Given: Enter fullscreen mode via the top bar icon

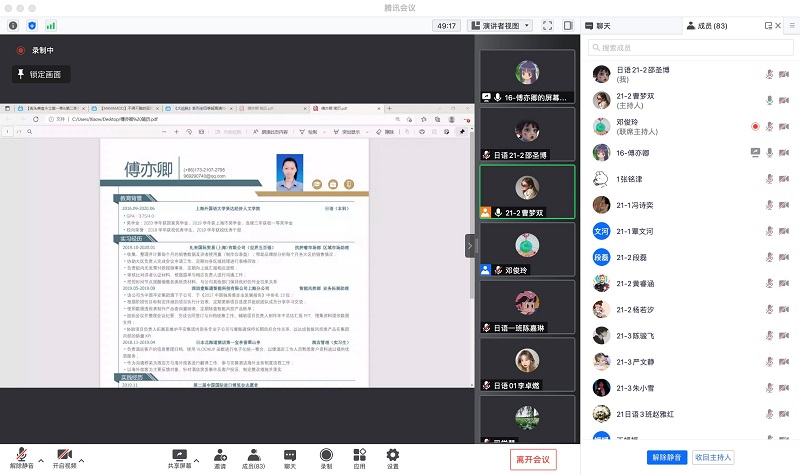Looking at the screenshot, I should 547,25.
